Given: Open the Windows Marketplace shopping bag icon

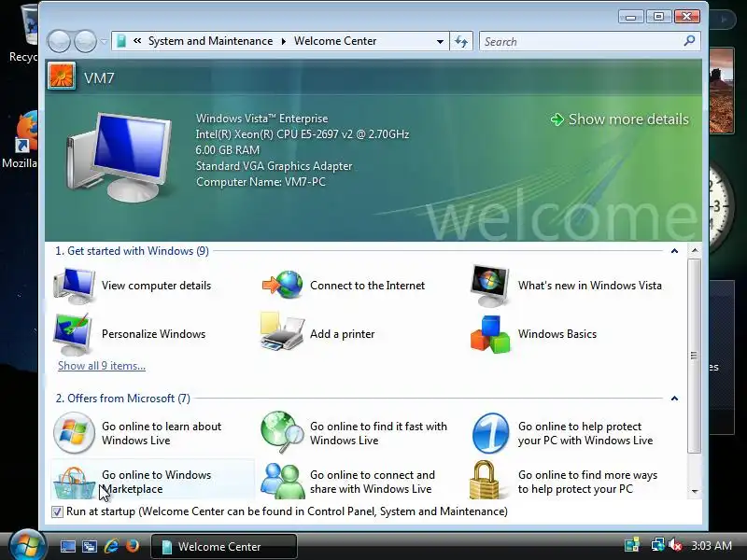Looking at the screenshot, I should pyautogui.click(x=75, y=483).
